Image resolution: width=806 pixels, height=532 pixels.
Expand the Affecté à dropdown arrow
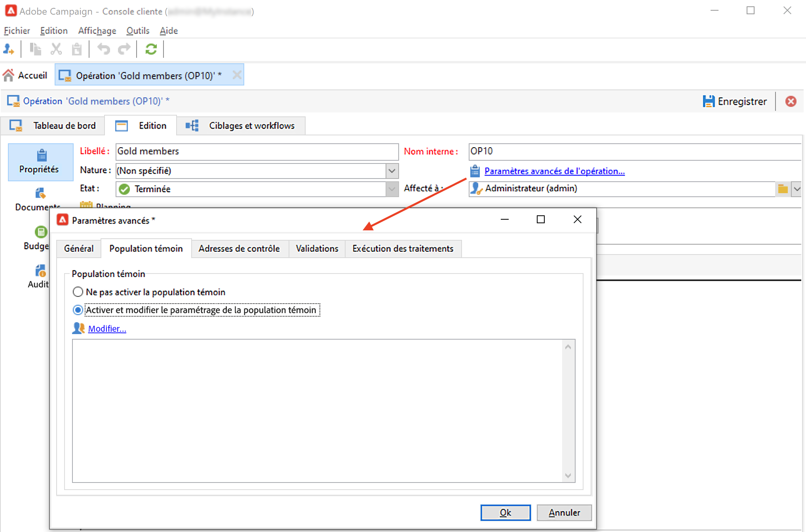tap(796, 189)
